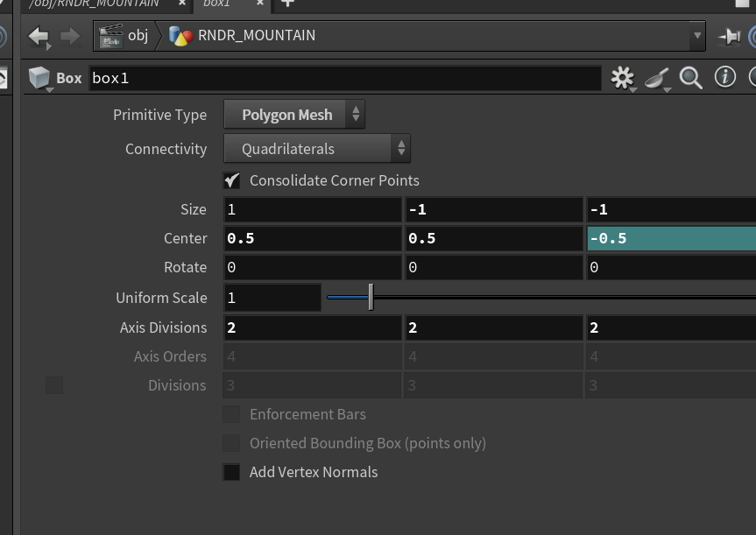Click the obj path segment button
Screen dimensions: 756x535
tap(124, 36)
